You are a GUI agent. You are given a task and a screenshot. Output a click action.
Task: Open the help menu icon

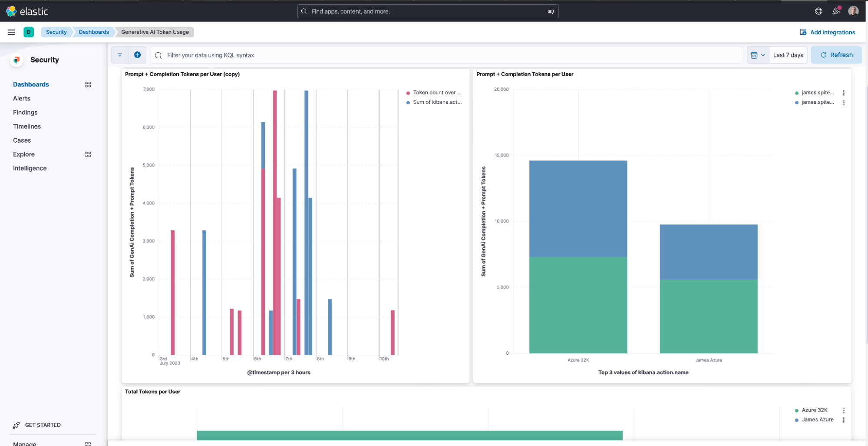tap(818, 11)
